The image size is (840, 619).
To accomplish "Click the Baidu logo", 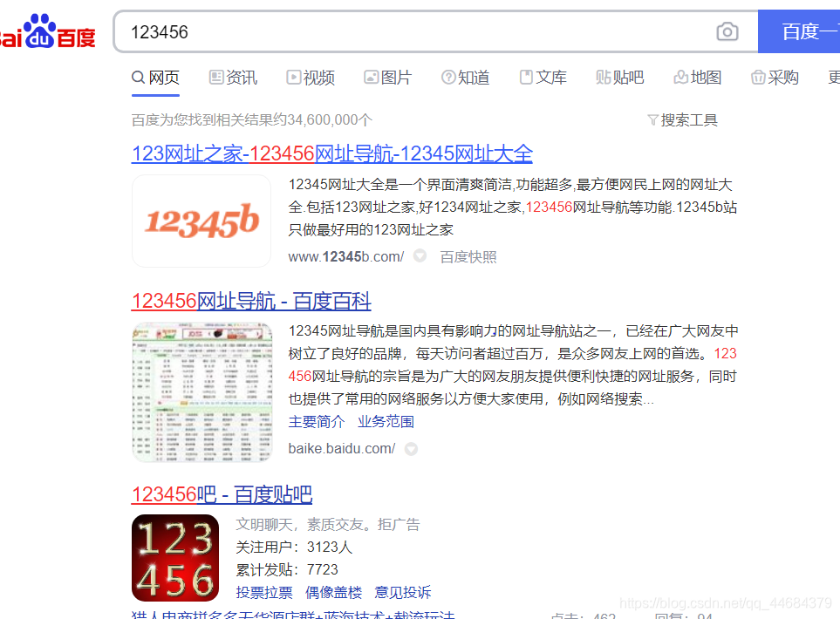I will pos(47,31).
